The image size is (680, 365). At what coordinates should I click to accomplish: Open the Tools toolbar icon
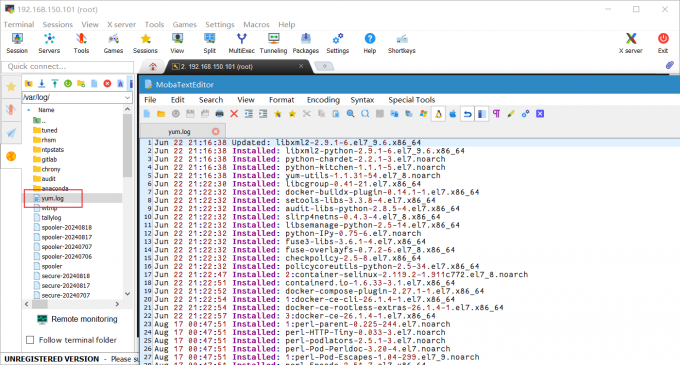(81, 43)
